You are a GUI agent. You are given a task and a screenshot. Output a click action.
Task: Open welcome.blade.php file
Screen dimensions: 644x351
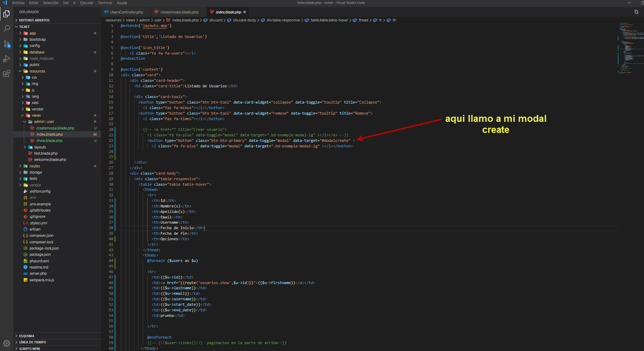[57, 159]
